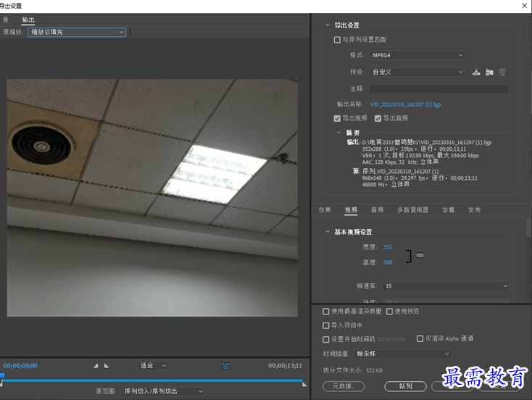Click the delete preset trash icon
Image resolution: width=532 pixels, height=400 pixels.
tap(502, 72)
